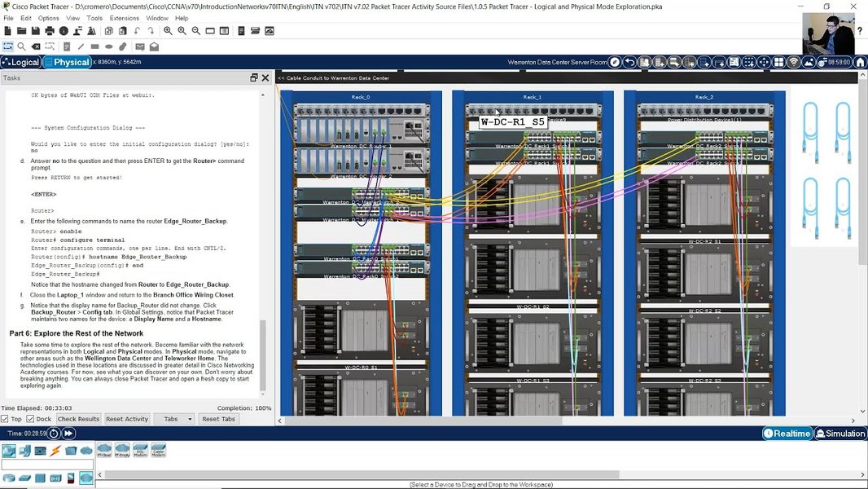
Task: Click Fast Forward Time icon
Action: (x=68, y=433)
